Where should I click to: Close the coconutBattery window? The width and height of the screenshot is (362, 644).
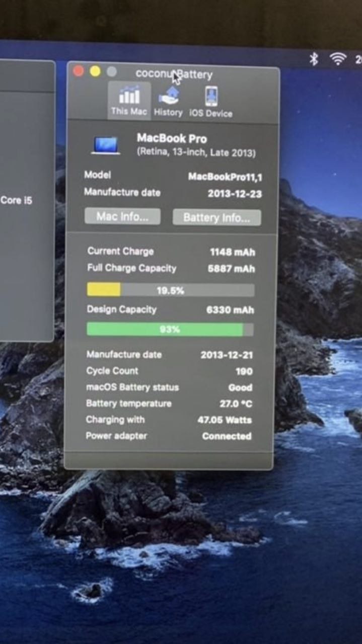(x=79, y=71)
